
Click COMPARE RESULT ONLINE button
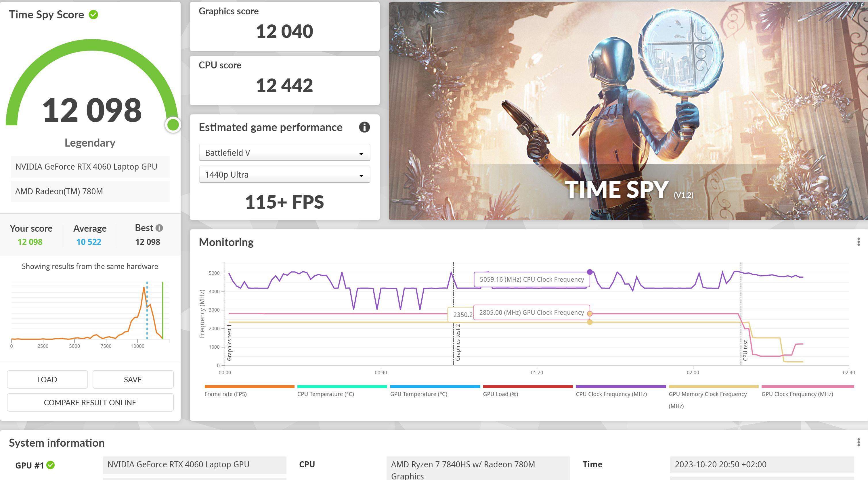(x=90, y=402)
